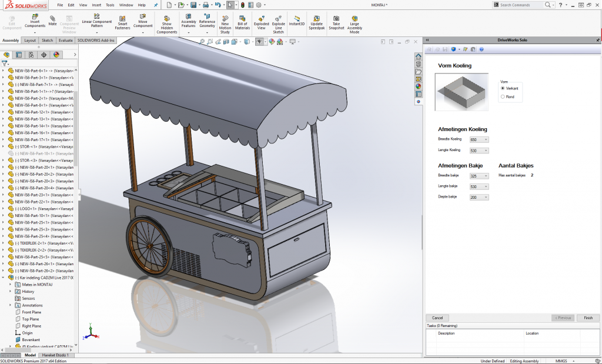602x364 pixels.
Task: Start a New Motion Study
Action: coord(225,25)
